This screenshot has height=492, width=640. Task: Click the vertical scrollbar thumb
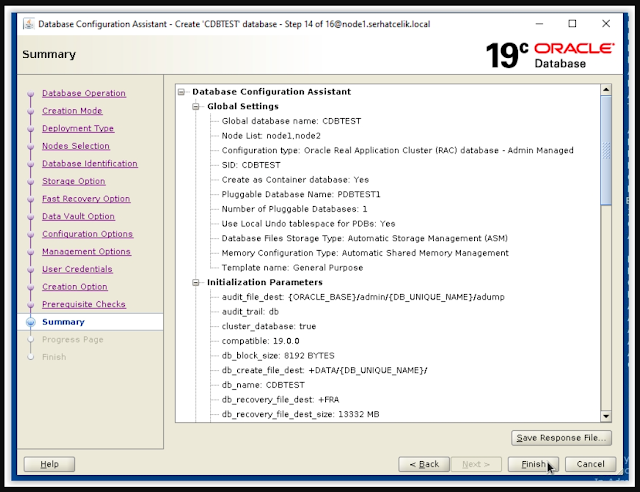pyautogui.click(x=606, y=150)
